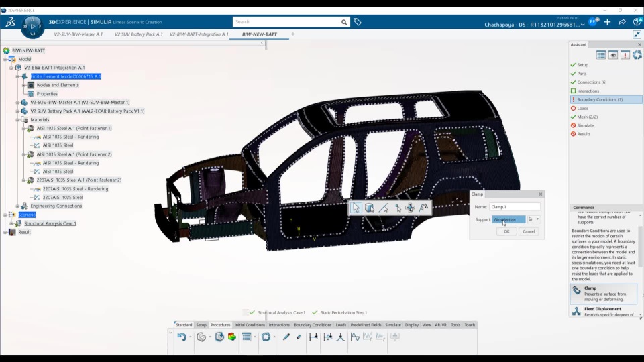Click the Parts step in Assistant
The image size is (644, 362).
pyautogui.click(x=582, y=74)
